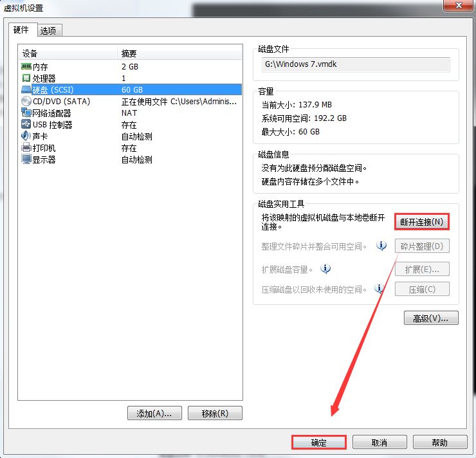Click the 最大大小: 60 GB text
476x458 pixels.
pyautogui.click(x=291, y=131)
